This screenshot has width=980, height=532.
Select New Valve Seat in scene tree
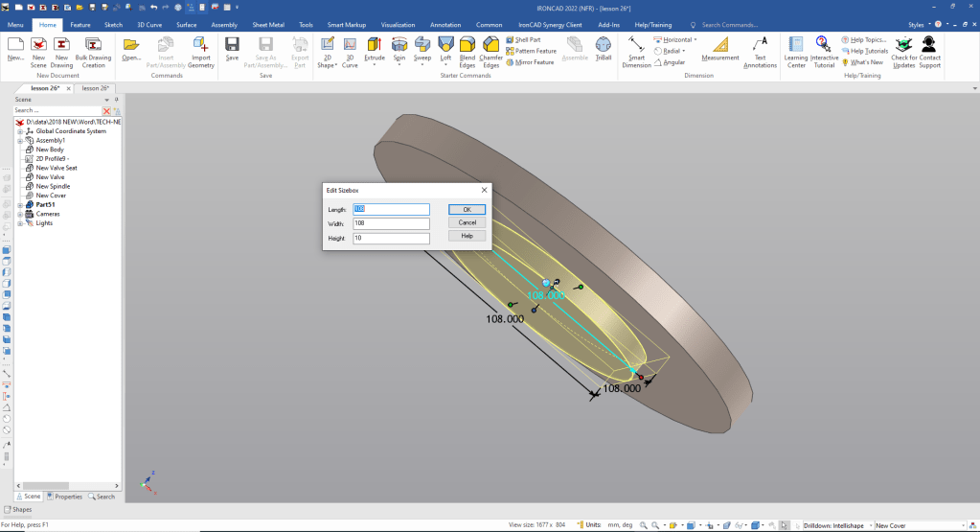pyautogui.click(x=57, y=168)
